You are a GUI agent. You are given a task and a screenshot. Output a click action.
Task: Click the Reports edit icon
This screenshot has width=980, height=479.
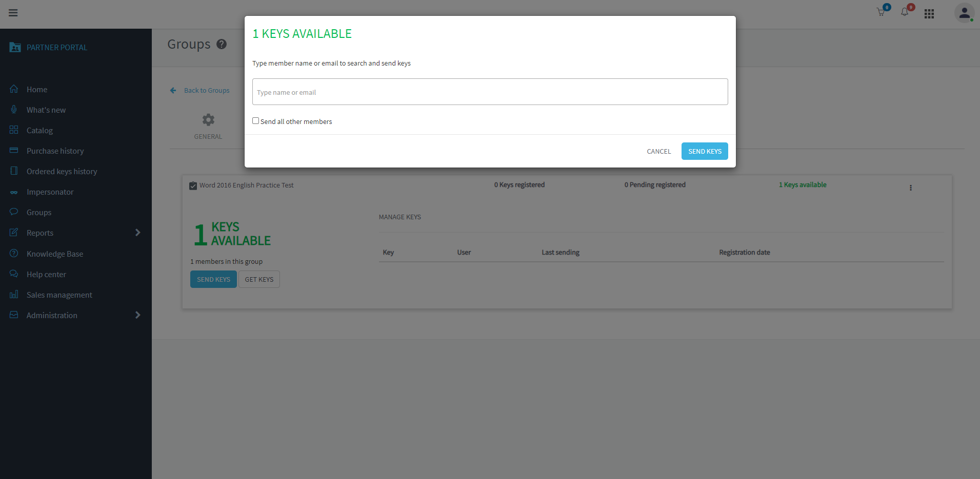coord(14,233)
